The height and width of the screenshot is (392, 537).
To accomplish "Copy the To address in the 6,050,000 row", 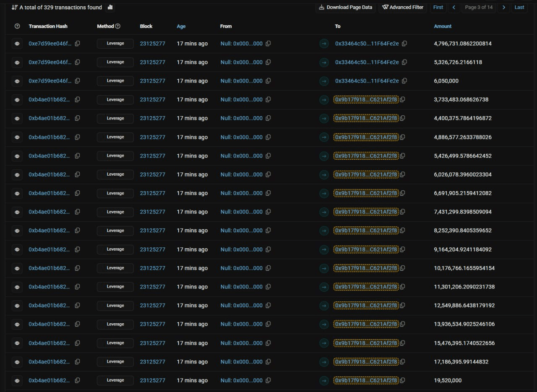I will [404, 81].
